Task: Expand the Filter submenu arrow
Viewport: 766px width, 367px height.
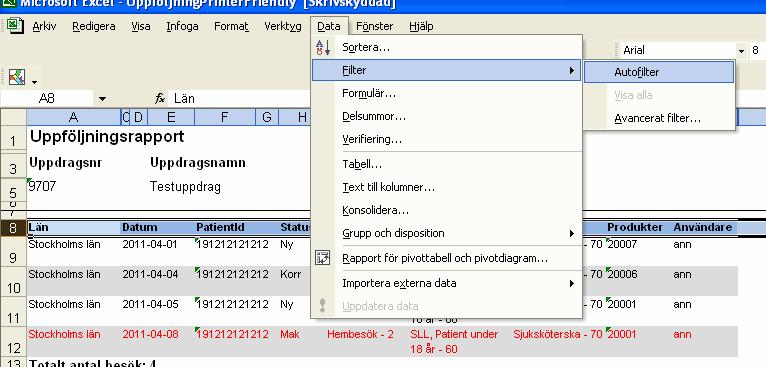Action: [x=572, y=70]
